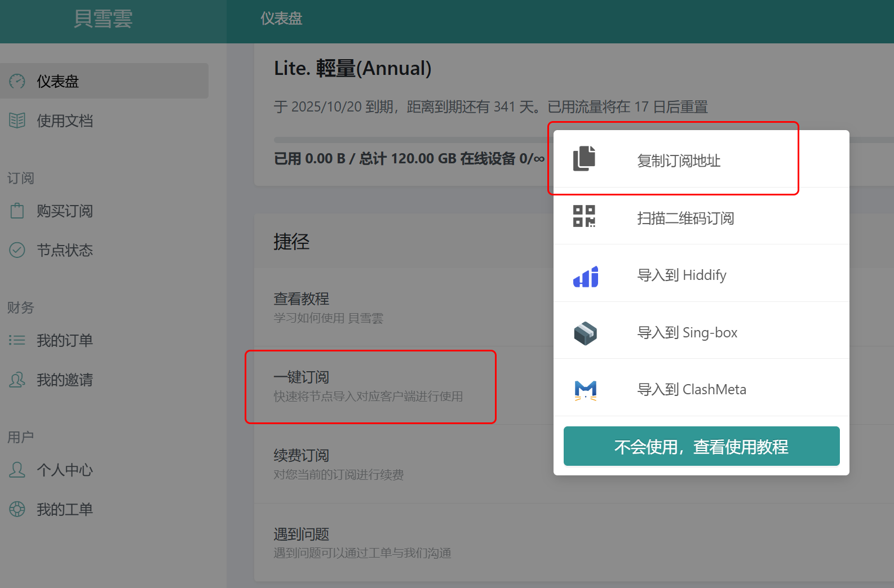Click the lifebuoy icon beside 我的工单
Screen dimensions: 894x588
(17, 509)
